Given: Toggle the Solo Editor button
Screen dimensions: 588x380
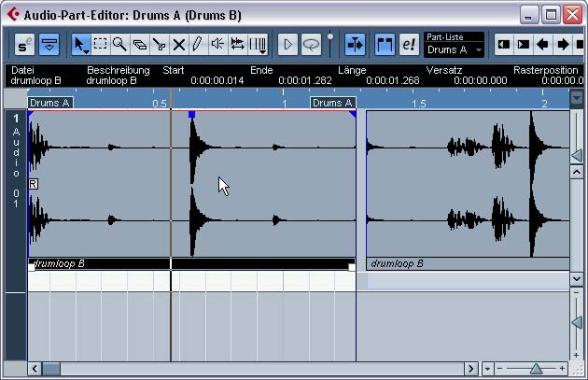Looking at the screenshot, I should click(x=24, y=45).
